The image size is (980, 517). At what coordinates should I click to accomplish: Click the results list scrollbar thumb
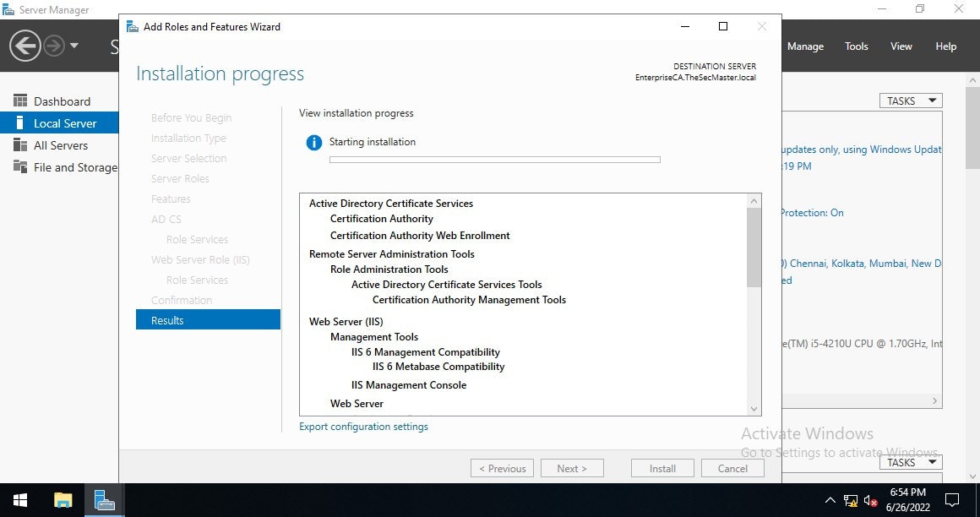(x=754, y=248)
